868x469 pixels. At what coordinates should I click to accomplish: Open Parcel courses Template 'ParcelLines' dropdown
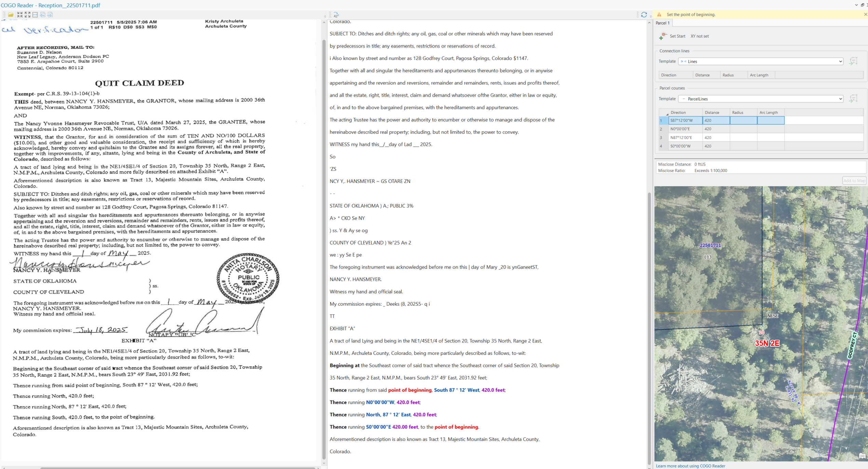click(761, 99)
